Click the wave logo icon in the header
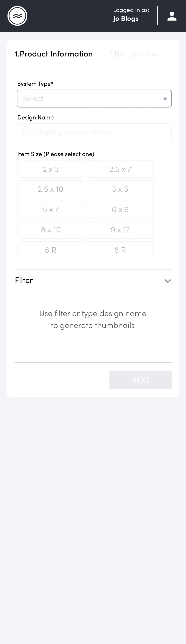The height and width of the screenshot is (644, 186). (x=17, y=16)
